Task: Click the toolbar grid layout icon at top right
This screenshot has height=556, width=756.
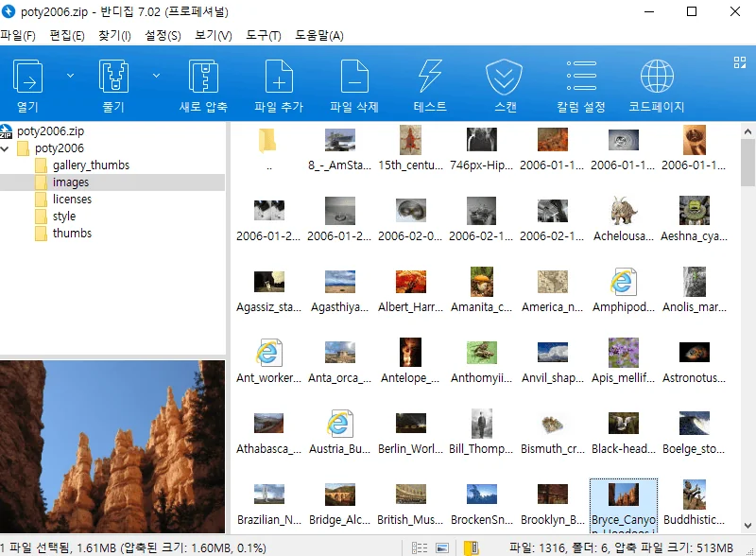Action: [740, 62]
